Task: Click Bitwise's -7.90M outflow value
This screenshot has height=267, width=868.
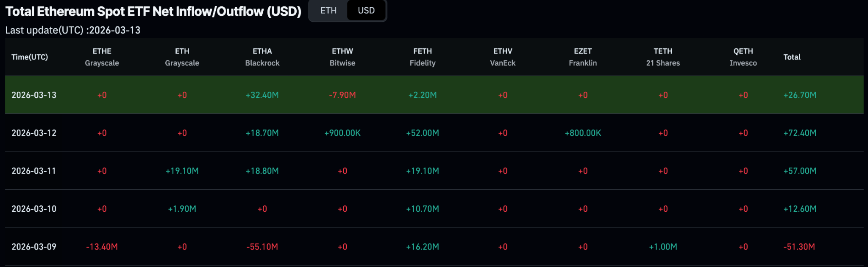Action: tap(342, 95)
